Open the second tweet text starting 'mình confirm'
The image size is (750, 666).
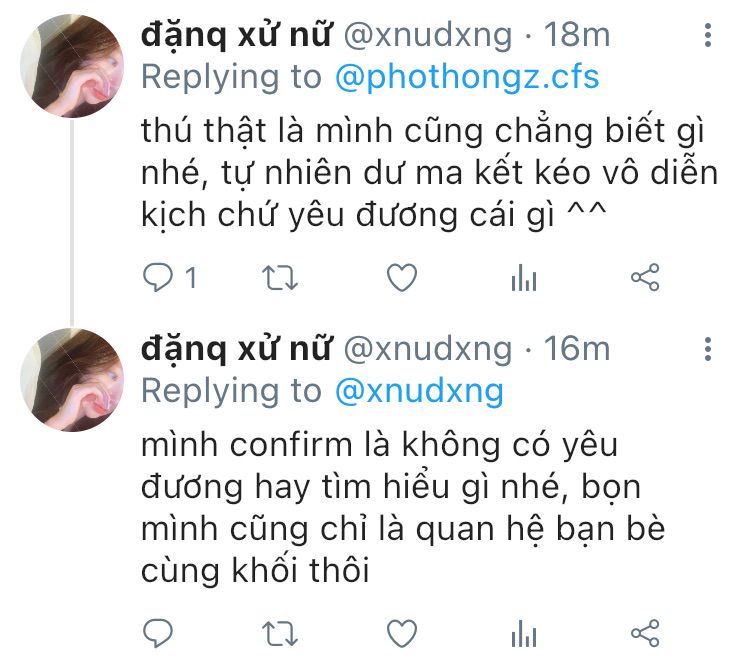tap(403, 508)
